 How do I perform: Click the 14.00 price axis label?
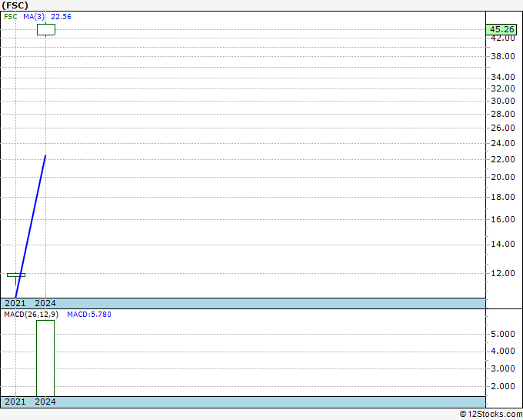pos(503,245)
